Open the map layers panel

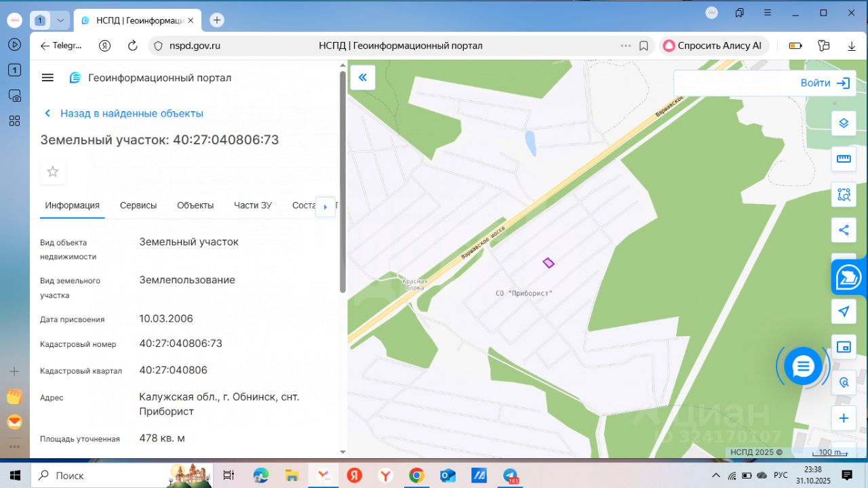pyautogui.click(x=844, y=123)
